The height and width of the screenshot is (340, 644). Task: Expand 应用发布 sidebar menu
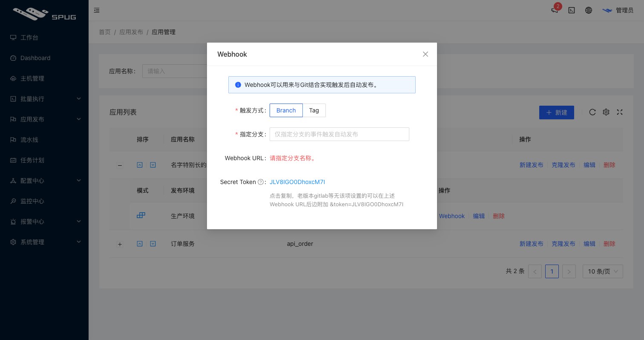[44, 119]
